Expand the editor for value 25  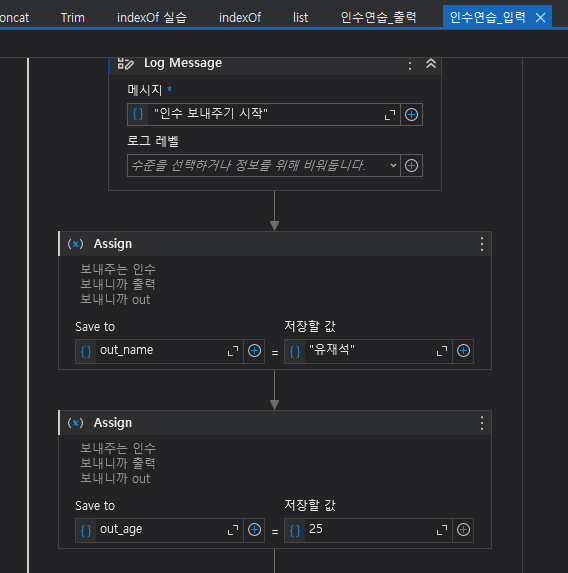pos(442,530)
